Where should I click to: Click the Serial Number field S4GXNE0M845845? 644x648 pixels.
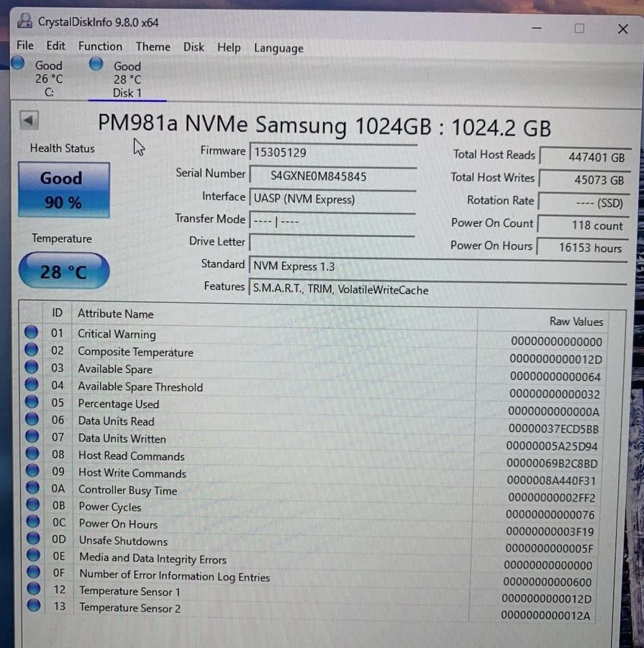tap(333, 176)
